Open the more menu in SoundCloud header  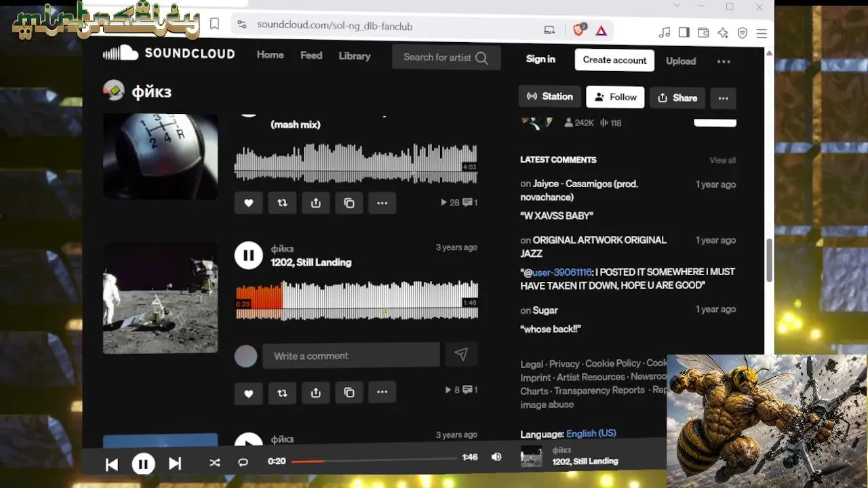(724, 61)
